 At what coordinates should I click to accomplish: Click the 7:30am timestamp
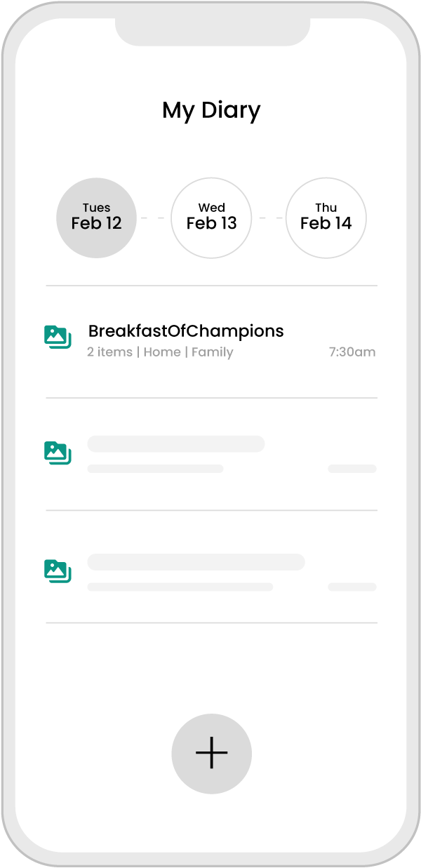(x=352, y=352)
